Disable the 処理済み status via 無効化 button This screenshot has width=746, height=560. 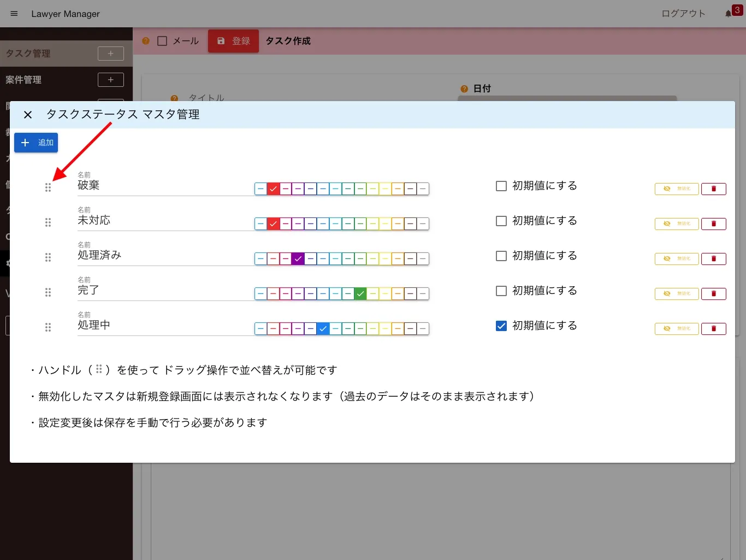pos(677,258)
